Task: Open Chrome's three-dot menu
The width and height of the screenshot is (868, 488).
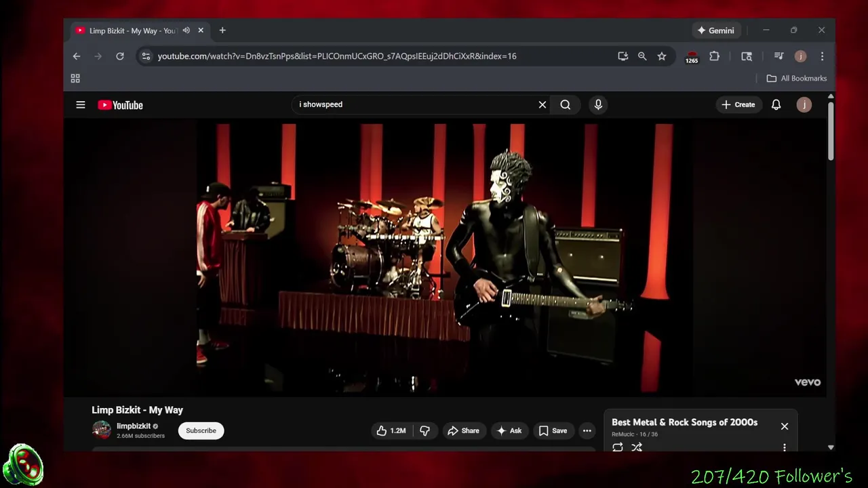Action: coord(822,56)
